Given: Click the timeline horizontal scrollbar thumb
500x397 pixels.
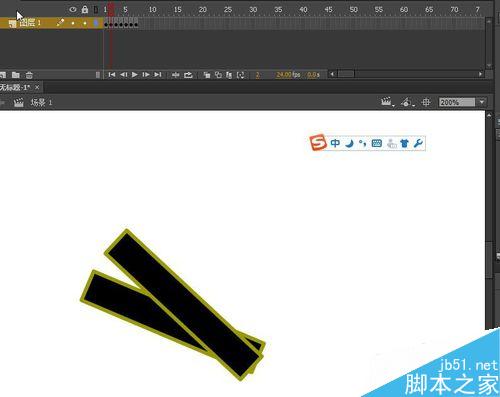Looking at the screenshot, I should pyautogui.click(x=346, y=74).
